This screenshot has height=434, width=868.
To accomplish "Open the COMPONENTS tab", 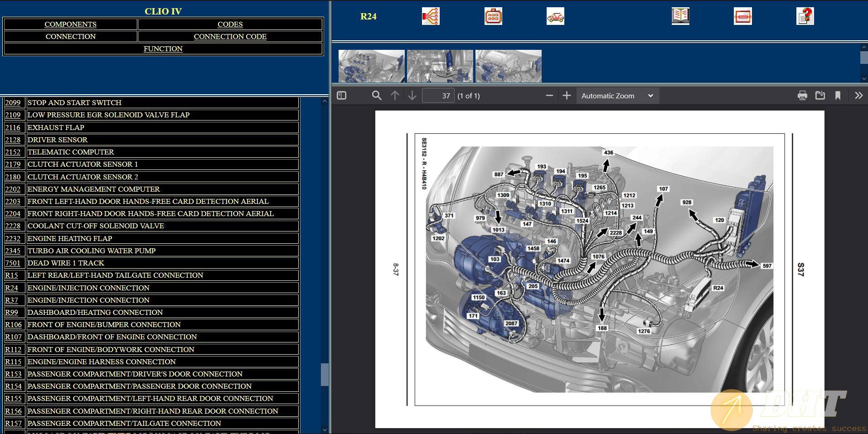I will click(70, 24).
